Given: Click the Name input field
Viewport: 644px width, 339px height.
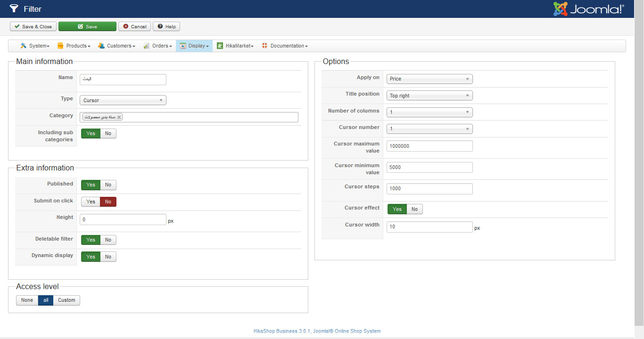Looking at the screenshot, I should coord(123,79).
